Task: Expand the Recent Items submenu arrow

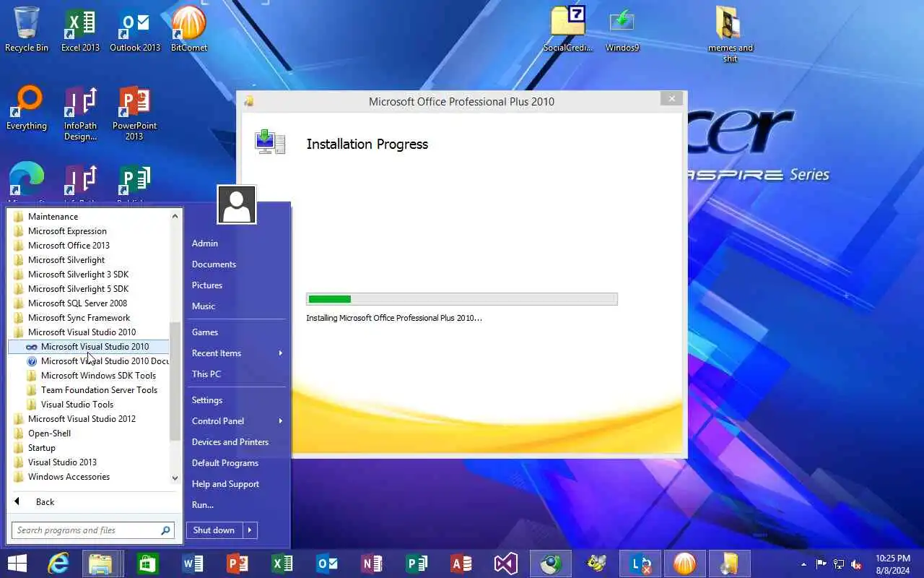Action: pyautogui.click(x=281, y=353)
